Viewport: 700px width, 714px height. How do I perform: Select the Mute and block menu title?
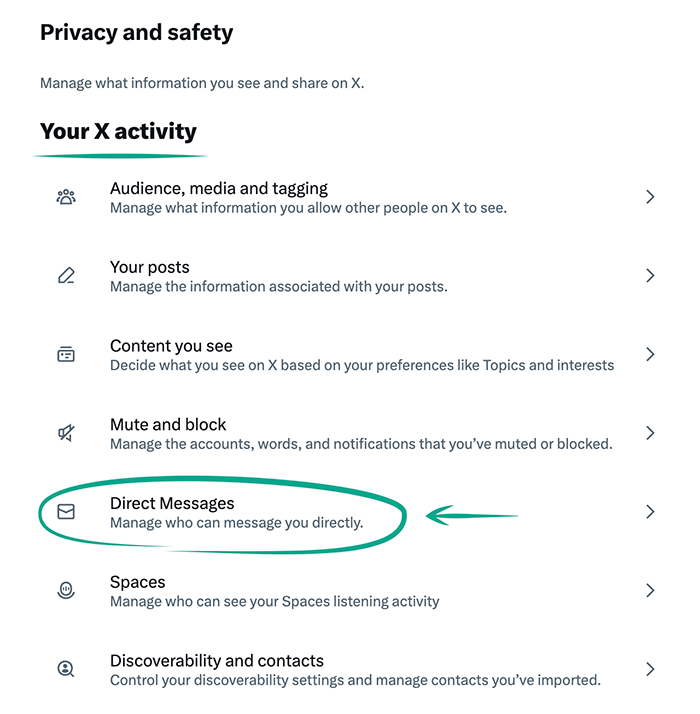click(168, 424)
